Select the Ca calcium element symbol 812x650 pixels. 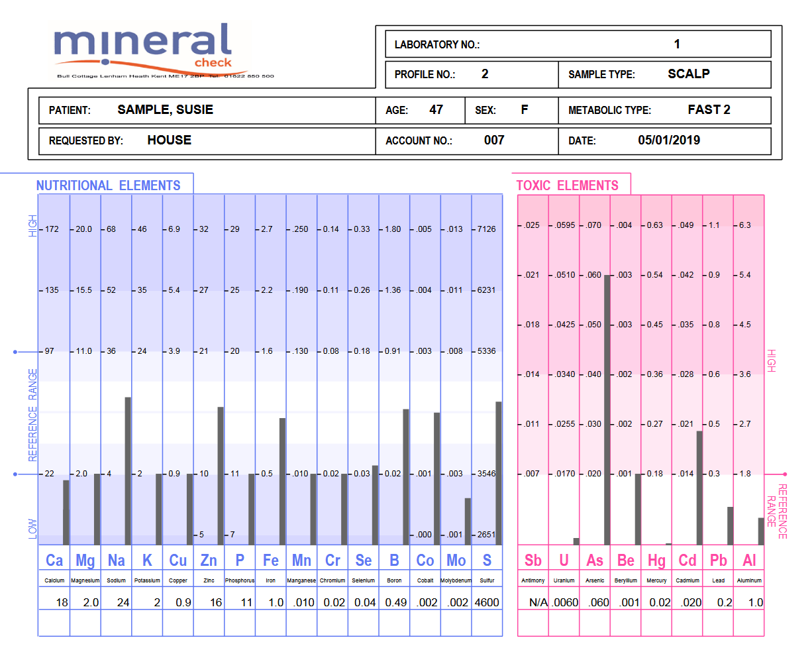point(54,560)
